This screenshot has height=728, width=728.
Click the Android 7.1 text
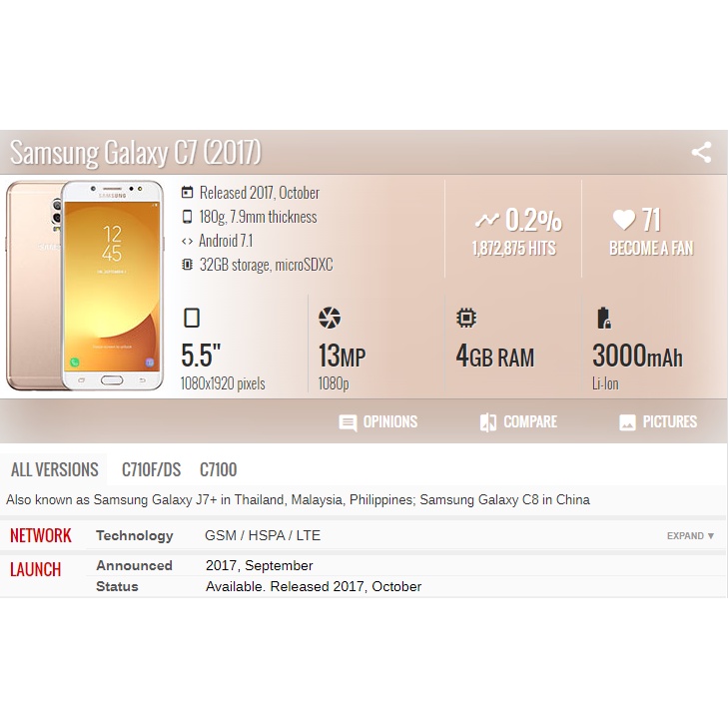tap(226, 241)
